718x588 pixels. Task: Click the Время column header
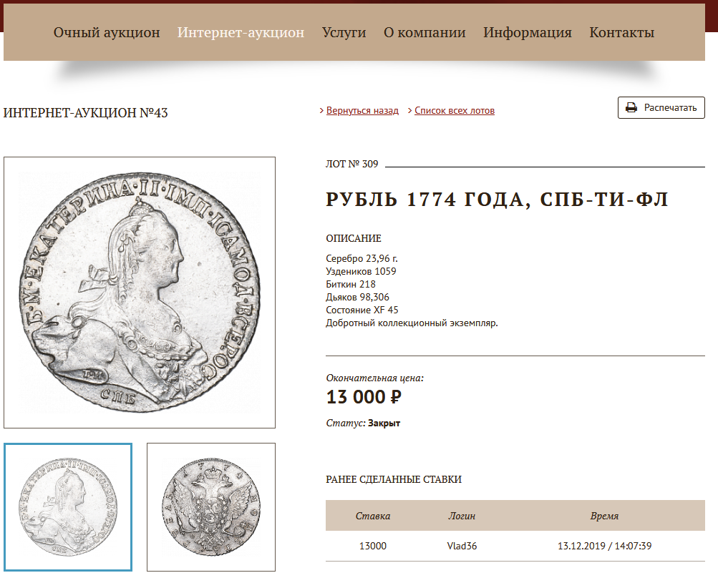pos(604,516)
